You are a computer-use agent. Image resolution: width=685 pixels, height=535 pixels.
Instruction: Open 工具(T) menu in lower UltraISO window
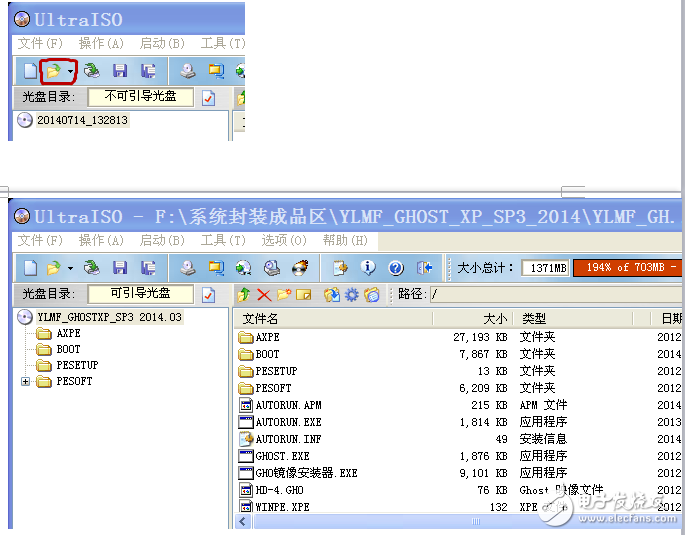tap(223, 240)
